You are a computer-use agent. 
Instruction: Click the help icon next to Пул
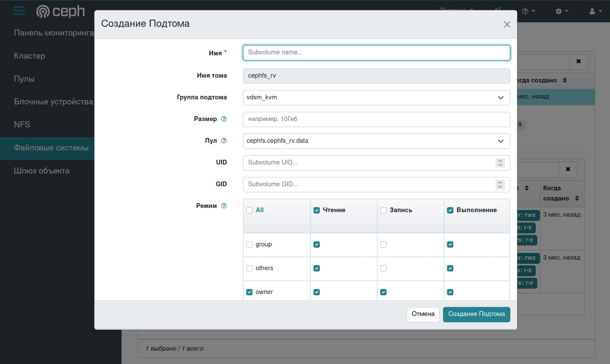pos(224,141)
